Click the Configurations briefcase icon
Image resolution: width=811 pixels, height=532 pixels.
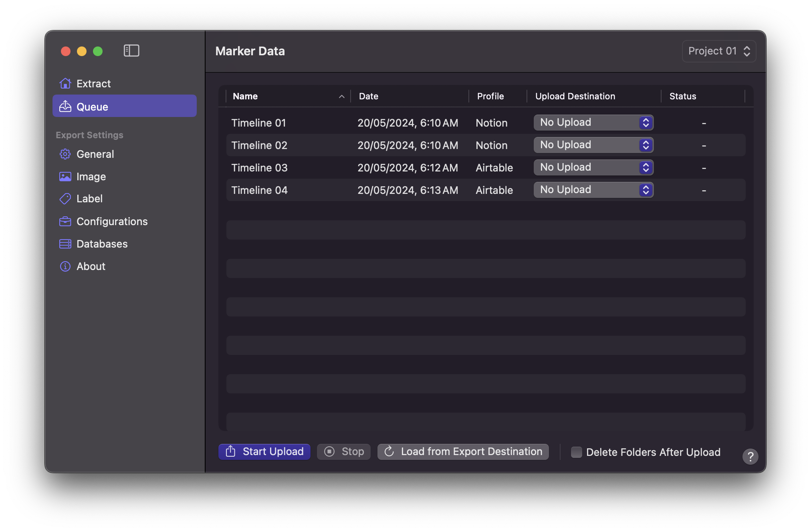(65, 222)
